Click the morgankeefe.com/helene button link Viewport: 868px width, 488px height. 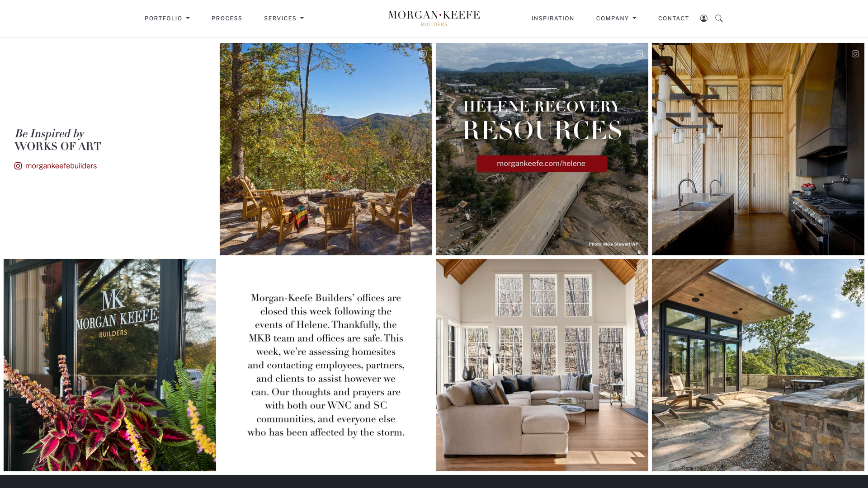coord(542,163)
